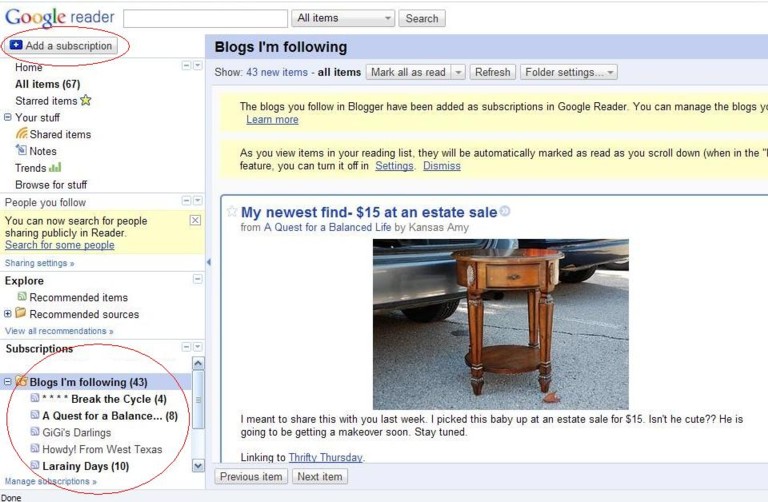Minimize the Subscriptions section
This screenshot has height=502, width=768.
(187, 347)
